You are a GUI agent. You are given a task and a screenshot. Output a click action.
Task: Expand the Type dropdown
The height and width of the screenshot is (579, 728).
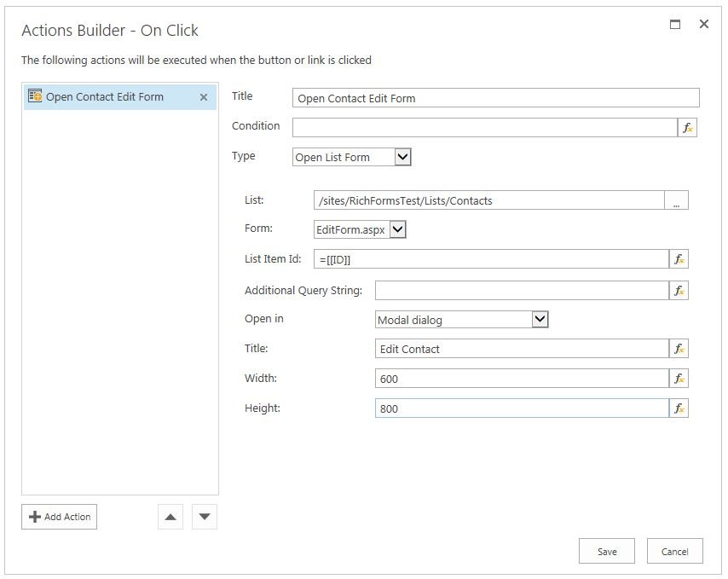coord(403,157)
